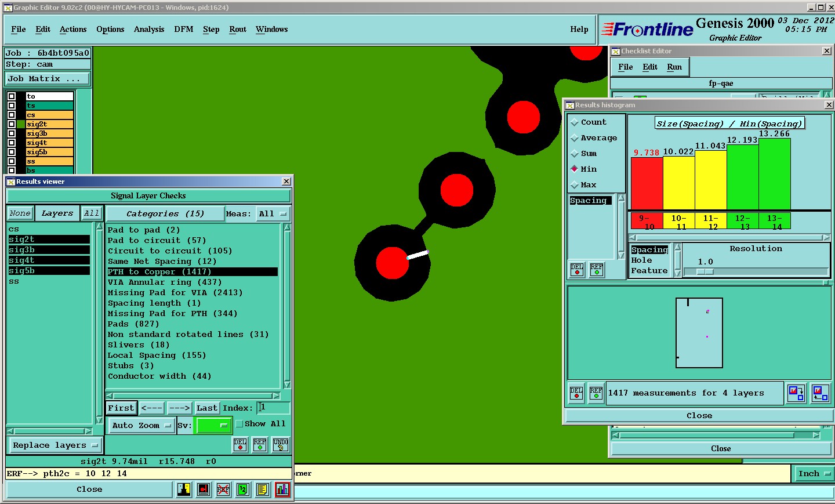Click the yellow notes page icon
Image resolution: width=835 pixels, height=504 pixels.
coord(263,490)
